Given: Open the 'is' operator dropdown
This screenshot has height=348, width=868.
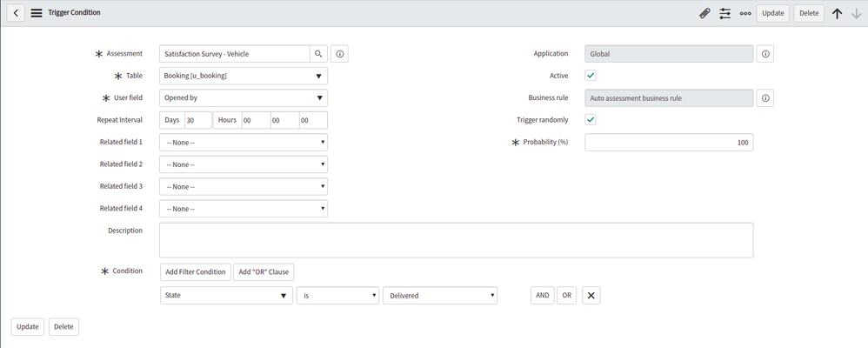Looking at the screenshot, I should tap(337, 295).
